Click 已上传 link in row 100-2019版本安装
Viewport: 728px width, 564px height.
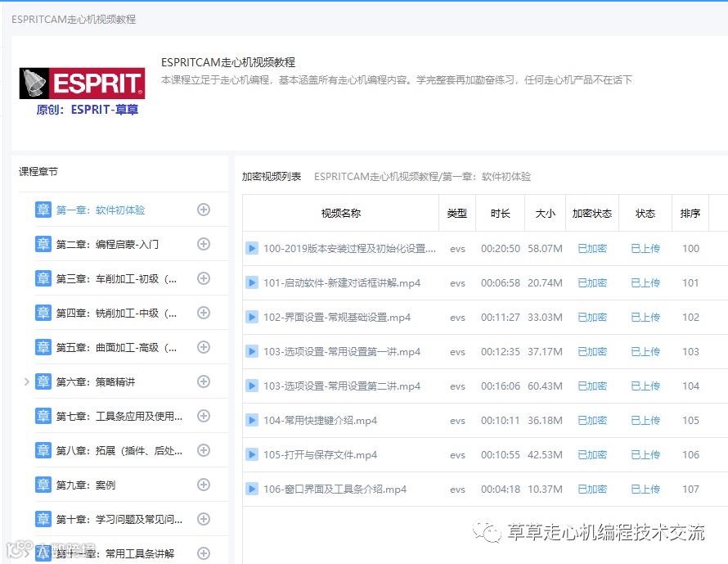point(645,249)
